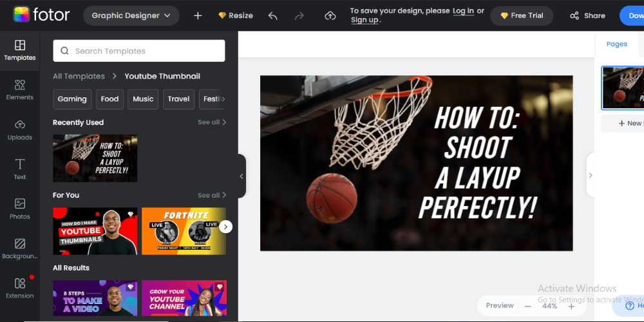Screen dimensions: 644x322
Task: Select the Festival category chip
Action: (213, 99)
